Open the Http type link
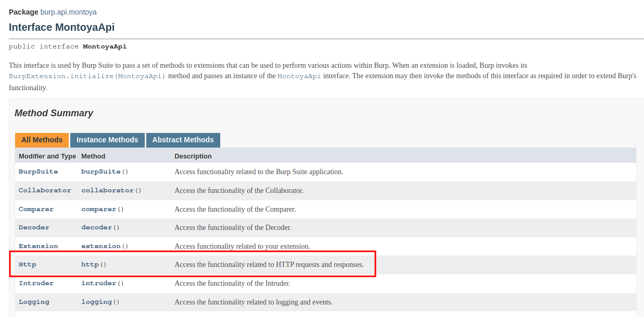 click(x=28, y=264)
